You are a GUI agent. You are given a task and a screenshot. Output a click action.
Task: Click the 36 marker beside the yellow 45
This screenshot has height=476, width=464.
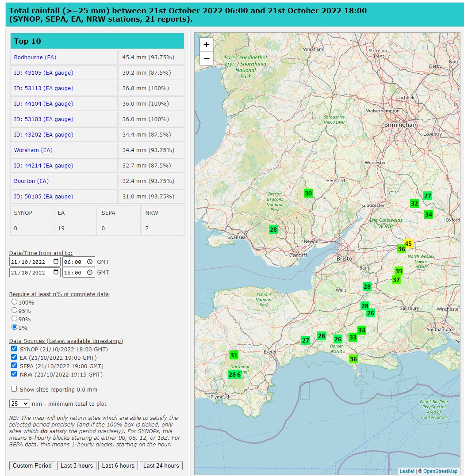coord(401,249)
